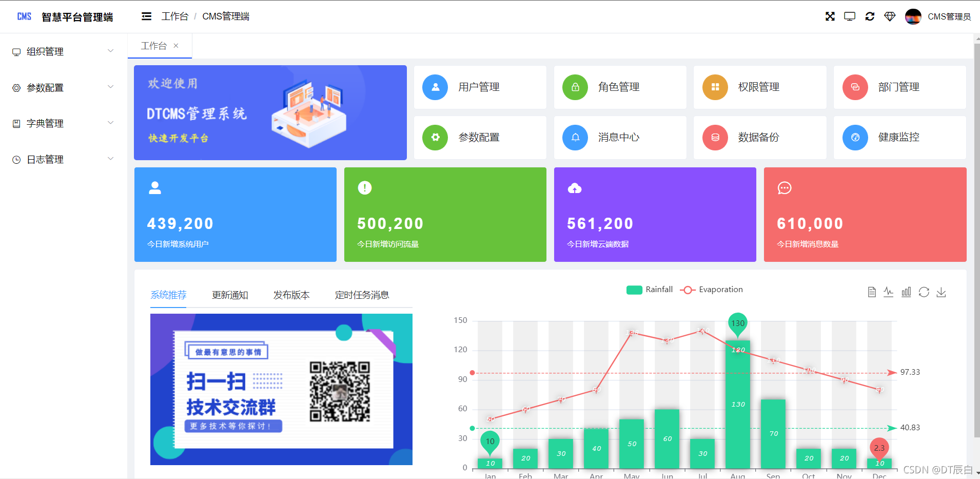Click the user icon on 439,200 card
The image size is (980, 479).
click(155, 188)
